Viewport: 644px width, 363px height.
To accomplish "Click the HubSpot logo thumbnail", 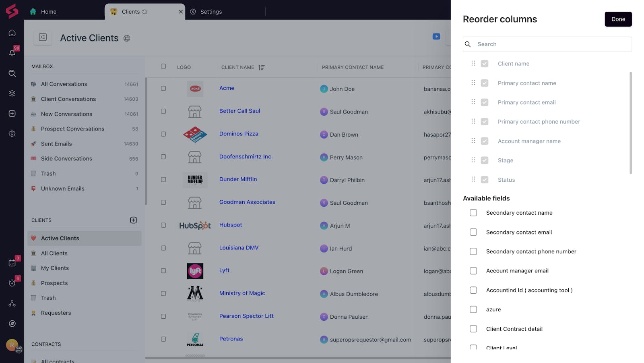I will (195, 226).
